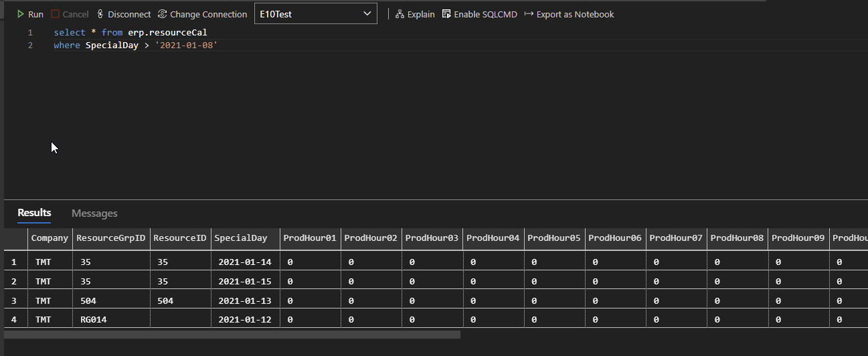Click the 2021-01-14 SpecialDay cell
The width and height of the screenshot is (868, 356).
point(244,263)
